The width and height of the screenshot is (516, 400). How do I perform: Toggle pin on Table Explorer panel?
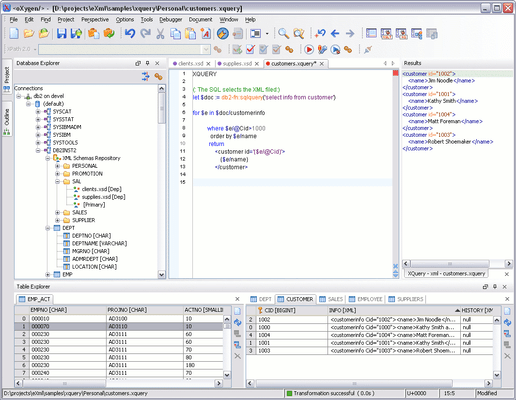tap(495, 287)
